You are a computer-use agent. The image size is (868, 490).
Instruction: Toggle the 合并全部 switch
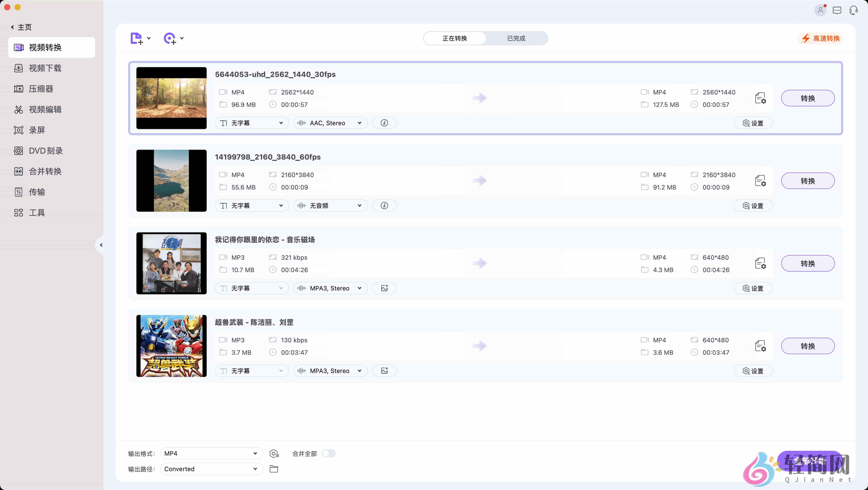pos(328,454)
